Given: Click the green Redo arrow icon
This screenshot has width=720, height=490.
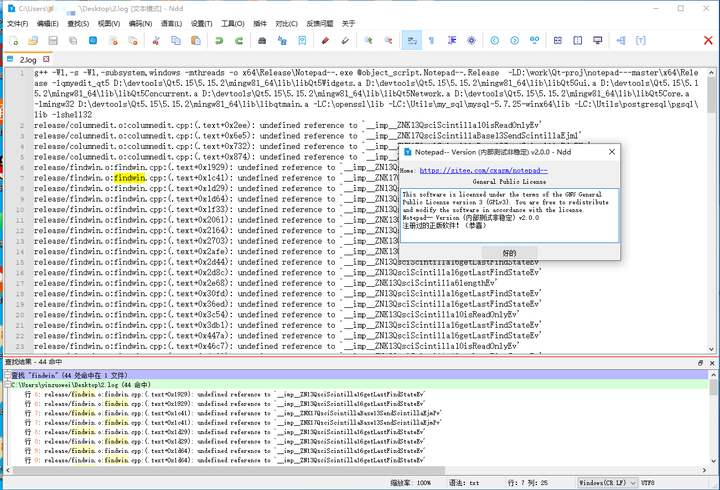Looking at the screenshot, I should 241,41.
